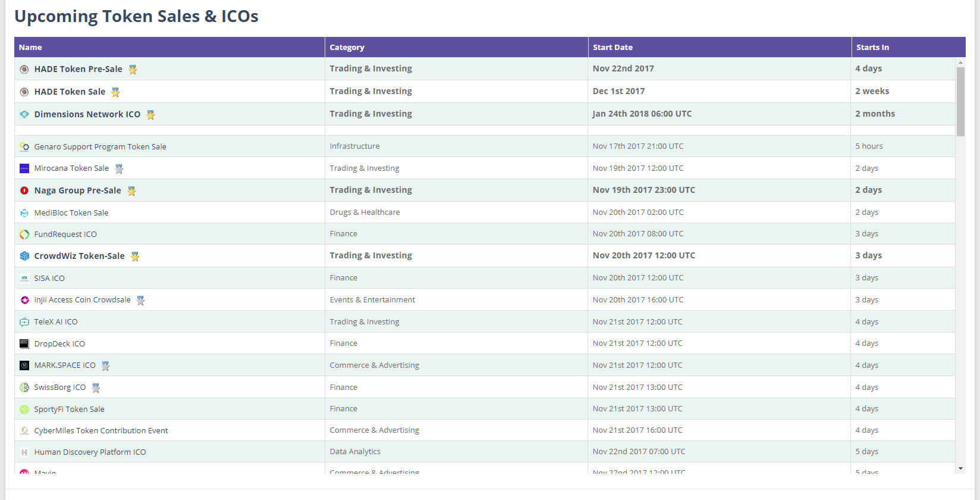Click Drugs & Healthcare category for MediBloc
This screenshot has width=980, height=500.
coord(365,212)
